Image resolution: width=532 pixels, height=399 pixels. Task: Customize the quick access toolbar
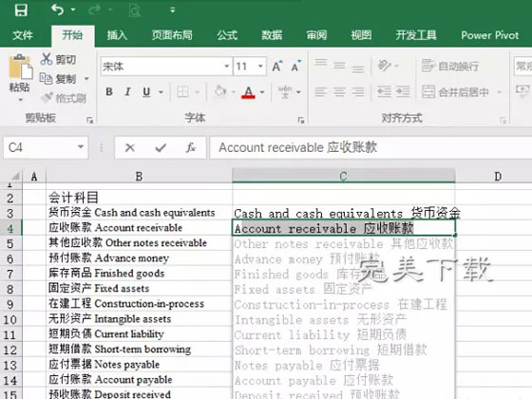click(x=172, y=10)
